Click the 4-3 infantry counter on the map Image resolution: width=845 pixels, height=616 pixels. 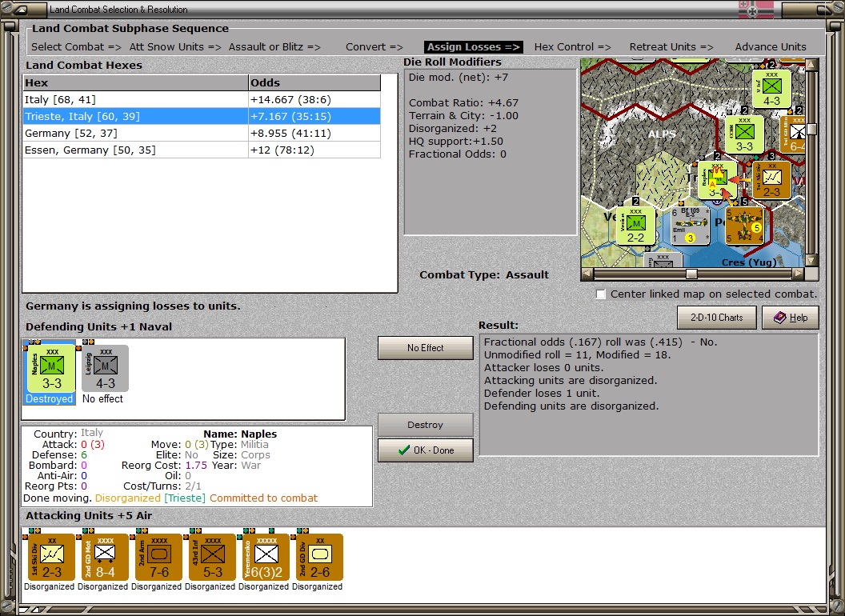[x=771, y=89]
